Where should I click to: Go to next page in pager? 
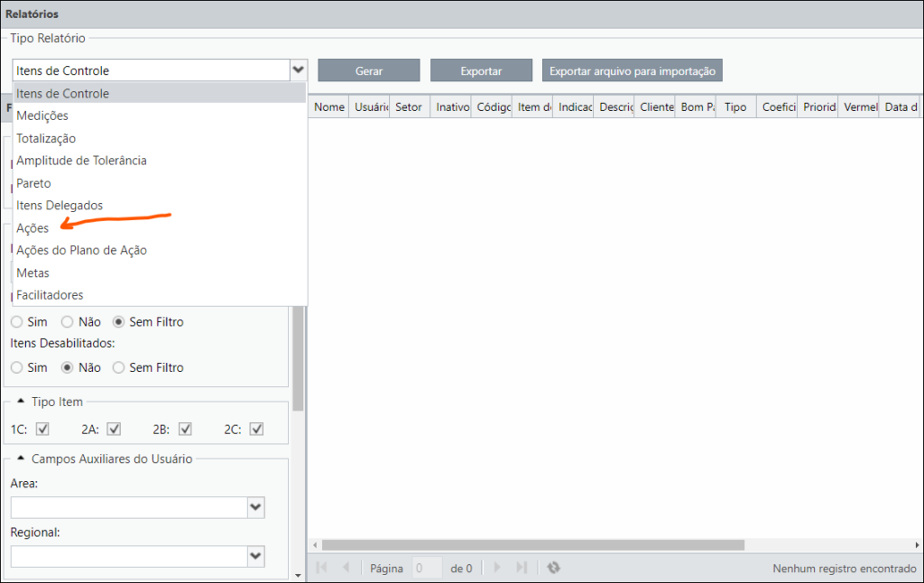click(497, 568)
